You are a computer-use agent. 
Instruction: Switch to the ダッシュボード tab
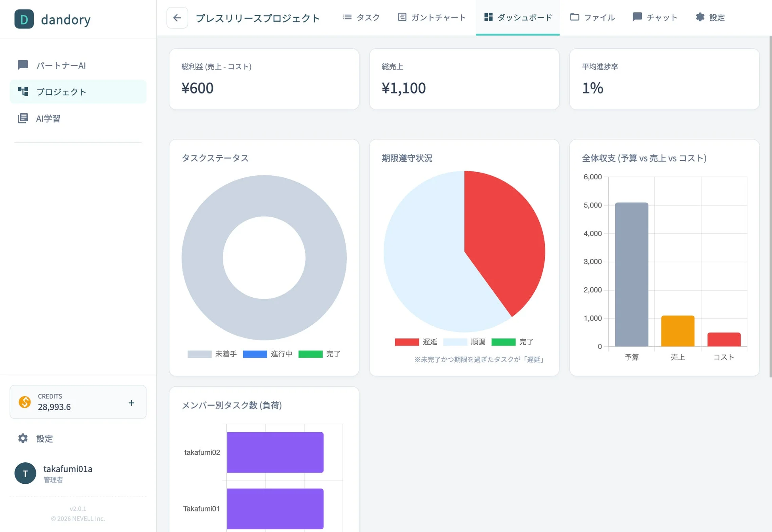coord(517,17)
